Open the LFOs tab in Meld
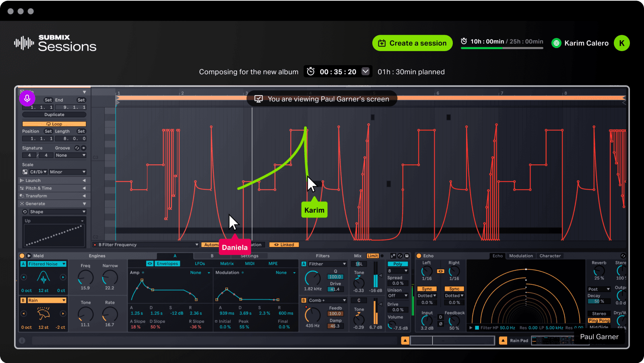The width and height of the screenshot is (644, 363). click(x=200, y=263)
